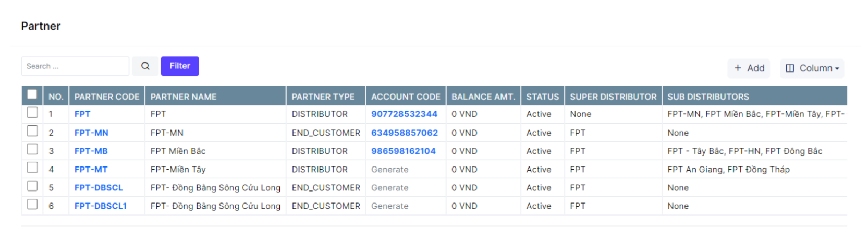
Task: Click the SUPER DISTRIBUTOR column header
Action: (613, 97)
